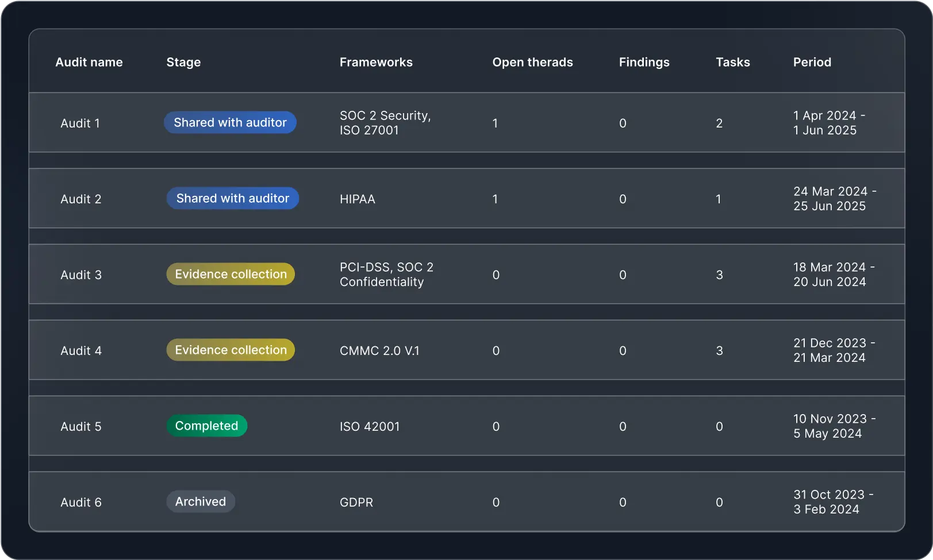Viewport: 933px width, 560px height.
Task: Select SOC 2 Security, ISO 27001 frameworks cell
Action: 385,123
